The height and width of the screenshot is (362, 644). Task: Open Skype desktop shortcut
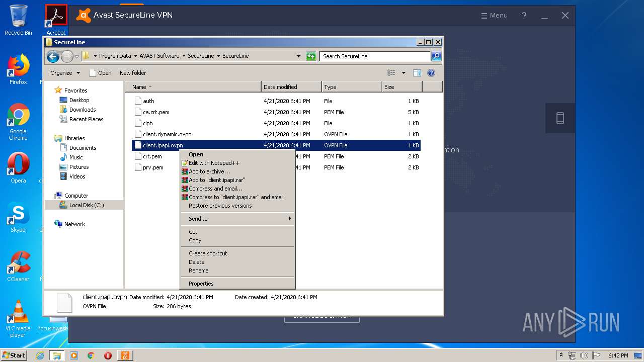pyautogui.click(x=18, y=217)
